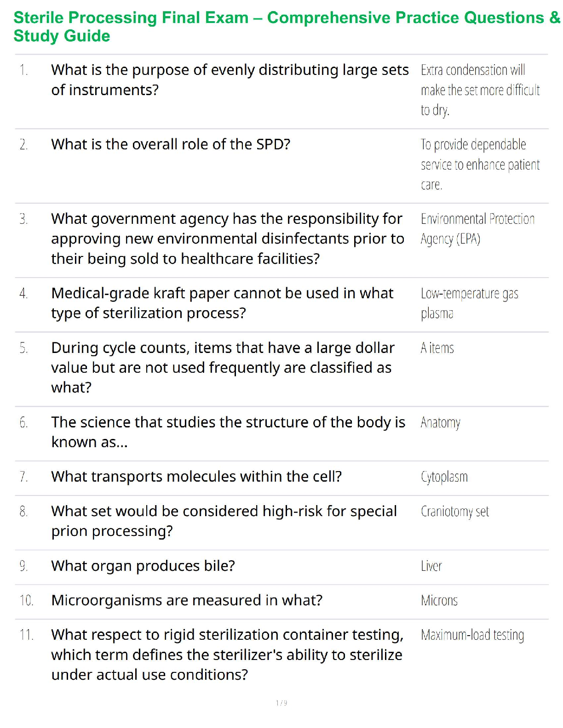The image size is (563, 728).
Task: Click the 'Anatomy' answer
Action: click(440, 423)
